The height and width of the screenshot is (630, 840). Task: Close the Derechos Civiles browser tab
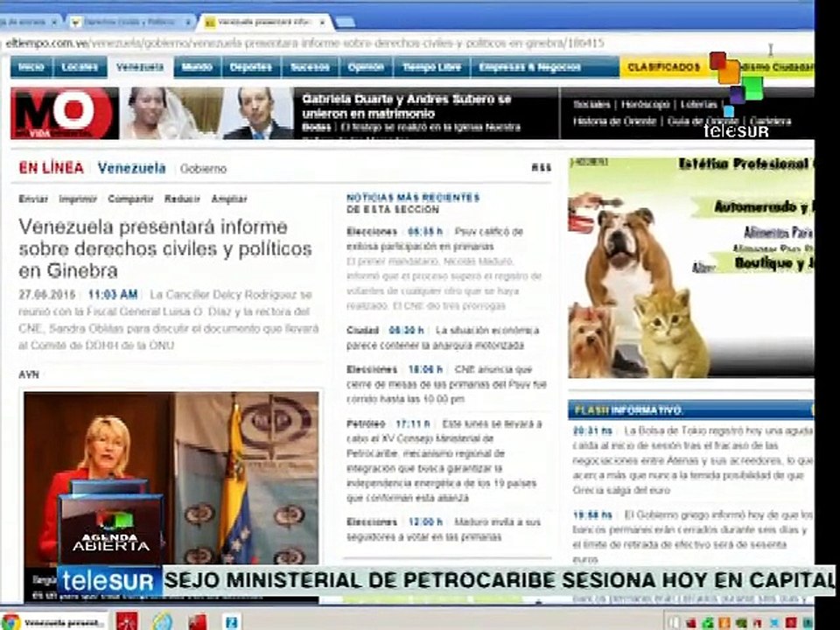coord(187,23)
